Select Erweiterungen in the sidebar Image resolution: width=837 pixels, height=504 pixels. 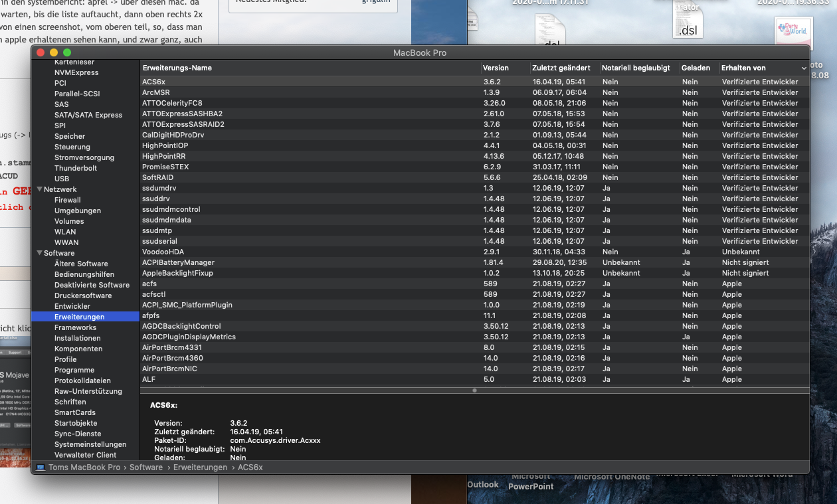click(85, 317)
